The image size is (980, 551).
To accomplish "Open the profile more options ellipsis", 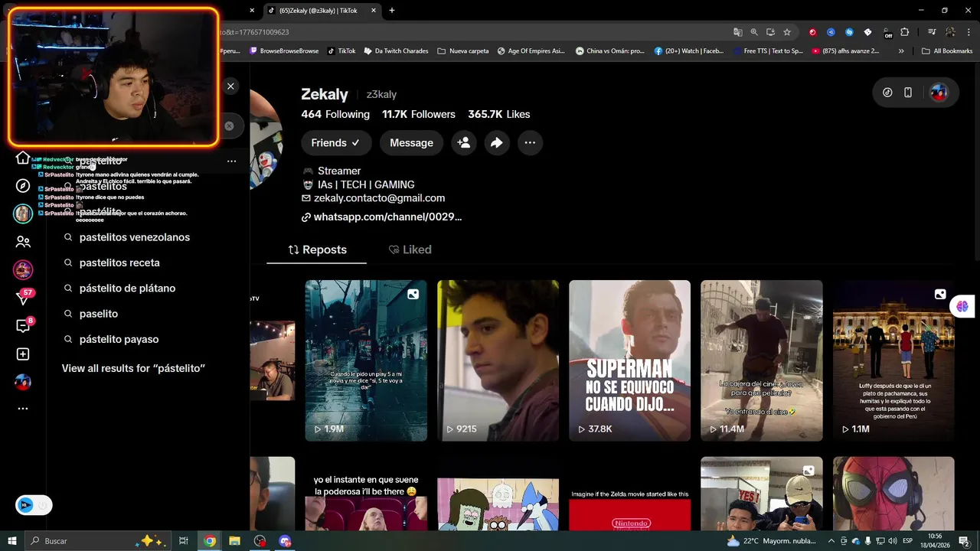I will tap(530, 142).
